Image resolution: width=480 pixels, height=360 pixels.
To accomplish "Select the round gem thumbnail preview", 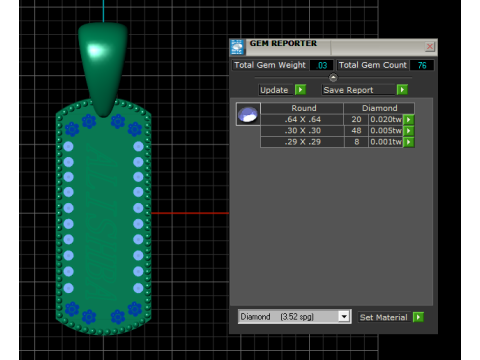I will click(x=248, y=114).
